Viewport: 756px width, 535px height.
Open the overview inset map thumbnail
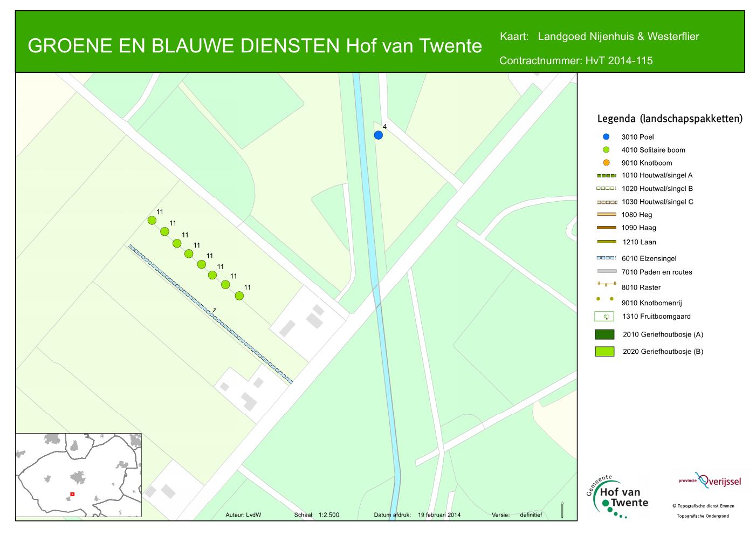(79, 475)
